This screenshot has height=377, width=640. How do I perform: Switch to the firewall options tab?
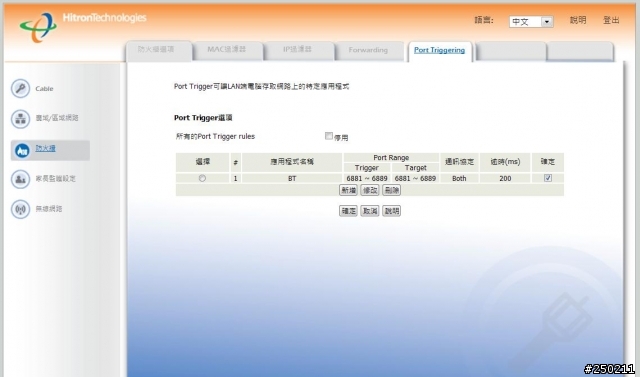coord(159,50)
